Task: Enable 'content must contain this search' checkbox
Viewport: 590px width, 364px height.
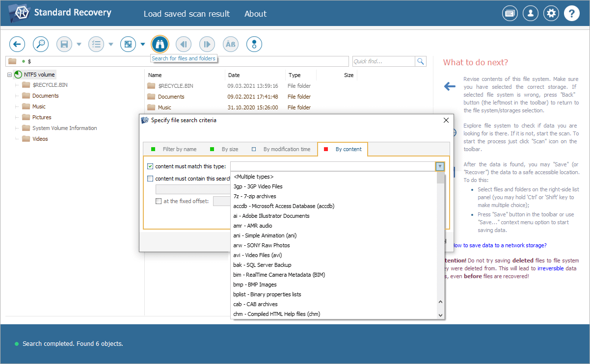Action: pyautogui.click(x=151, y=179)
